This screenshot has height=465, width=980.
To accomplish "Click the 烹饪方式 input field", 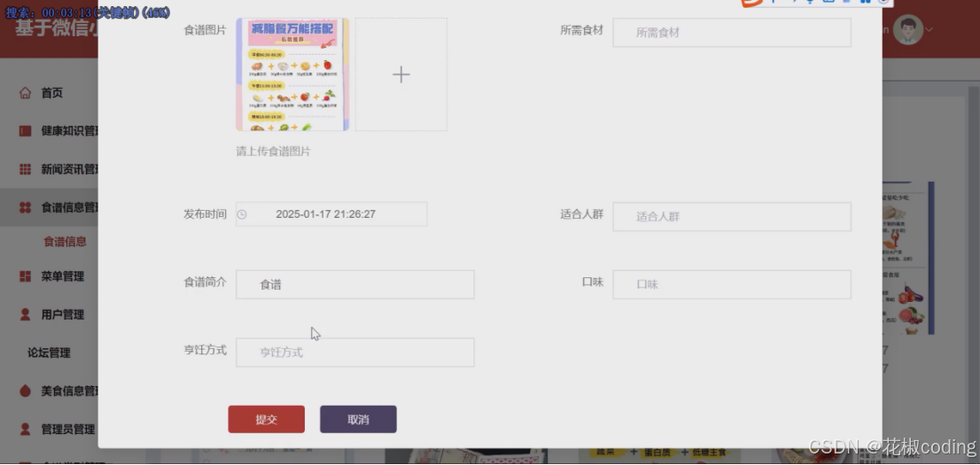I will coord(355,353).
